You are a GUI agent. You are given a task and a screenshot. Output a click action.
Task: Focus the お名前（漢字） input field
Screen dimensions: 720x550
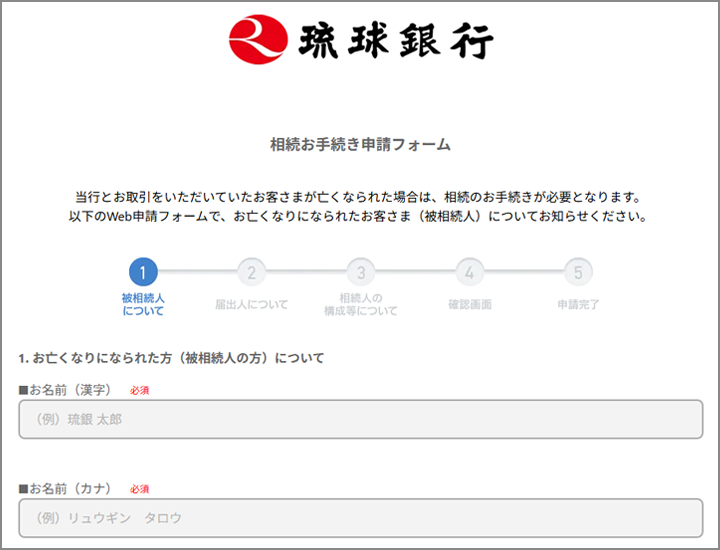(361, 419)
